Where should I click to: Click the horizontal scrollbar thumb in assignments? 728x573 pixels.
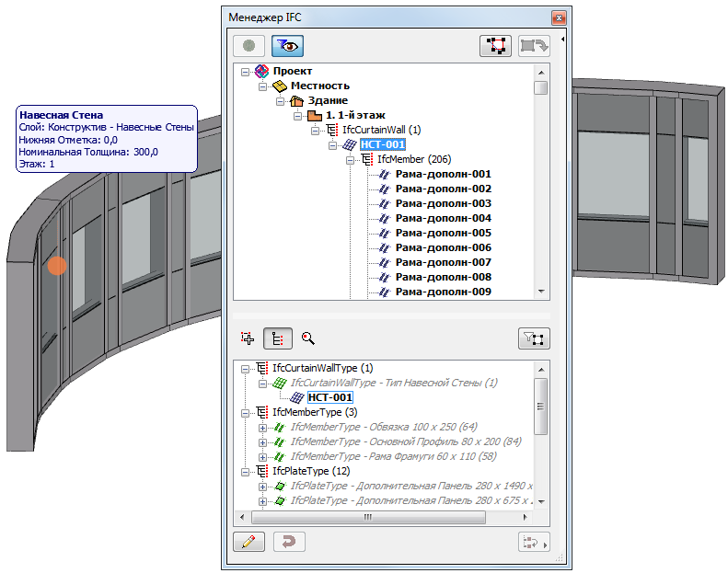pyautogui.click(x=368, y=517)
